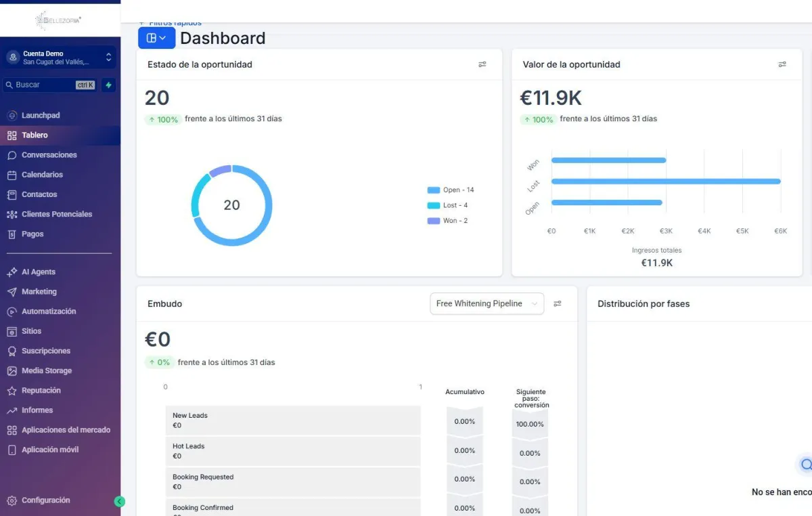Image resolution: width=812 pixels, height=516 pixels.
Task: Select the New Leads funnel row
Action: [x=293, y=421]
